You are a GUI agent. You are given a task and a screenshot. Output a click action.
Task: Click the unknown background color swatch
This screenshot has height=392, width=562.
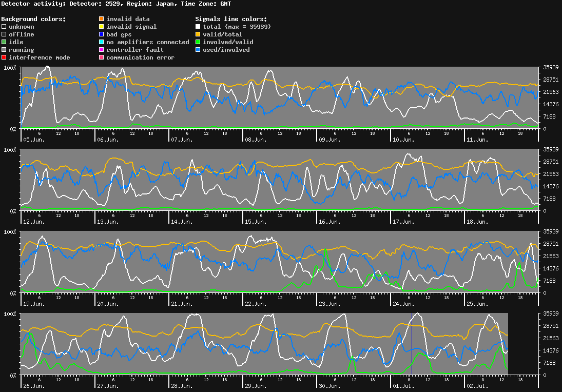click(4, 27)
